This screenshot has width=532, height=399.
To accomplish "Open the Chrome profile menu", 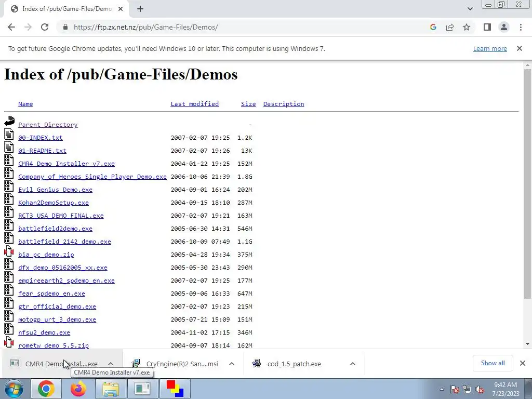I will click(504, 27).
